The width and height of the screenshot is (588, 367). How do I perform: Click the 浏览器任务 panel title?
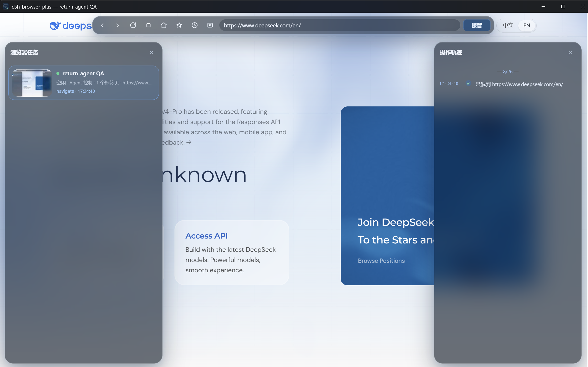click(24, 52)
